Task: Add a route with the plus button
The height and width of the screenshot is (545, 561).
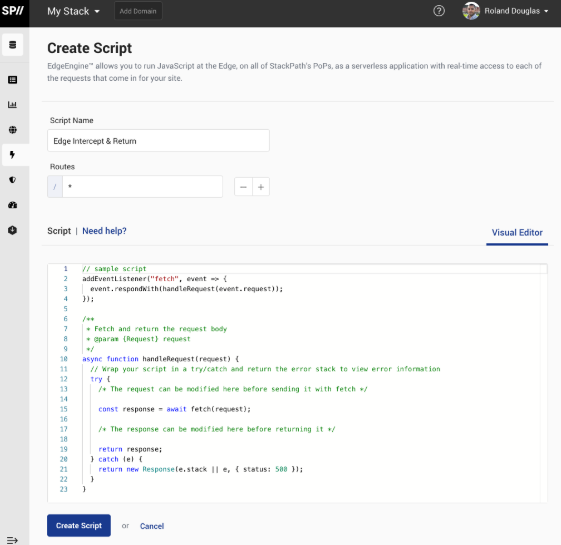Action: pos(261,187)
